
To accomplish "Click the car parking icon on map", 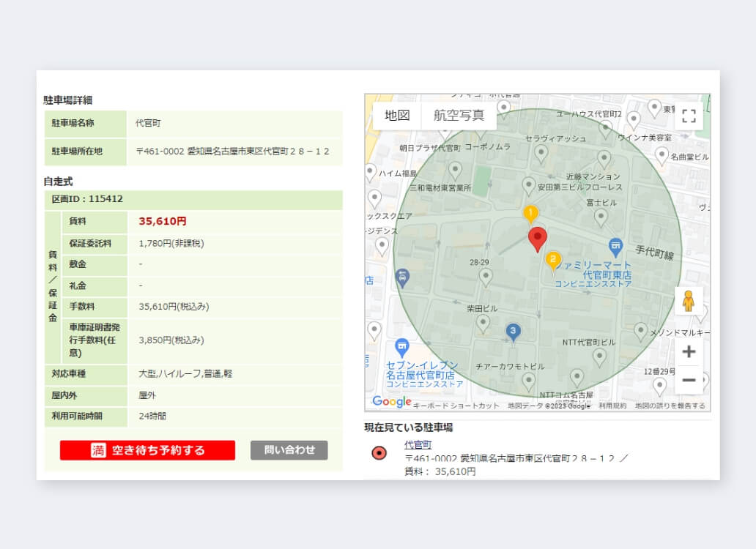I will coord(402,277).
